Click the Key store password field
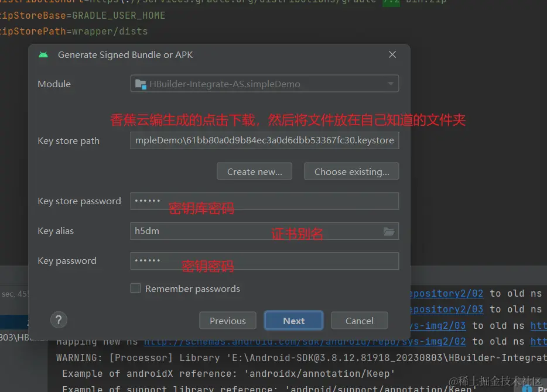 [x=264, y=201]
